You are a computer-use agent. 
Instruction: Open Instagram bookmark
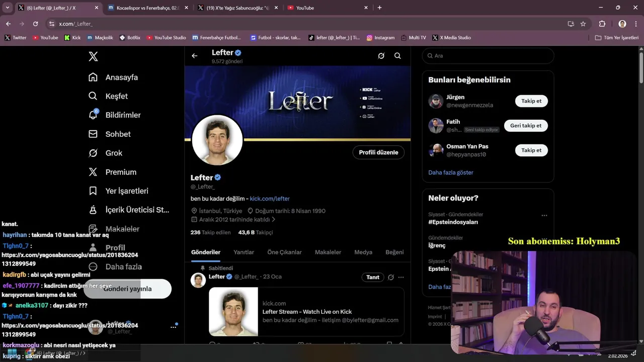click(x=380, y=38)
